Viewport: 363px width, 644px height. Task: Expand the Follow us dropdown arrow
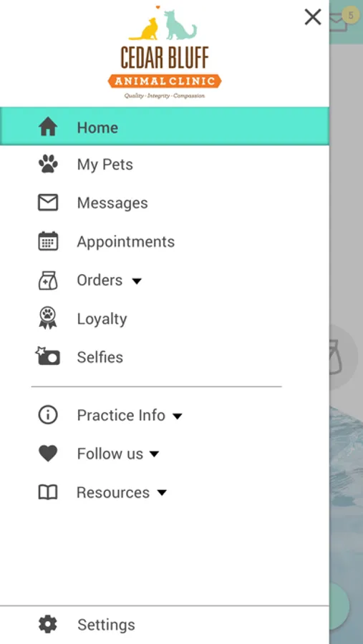click(154, 454)
